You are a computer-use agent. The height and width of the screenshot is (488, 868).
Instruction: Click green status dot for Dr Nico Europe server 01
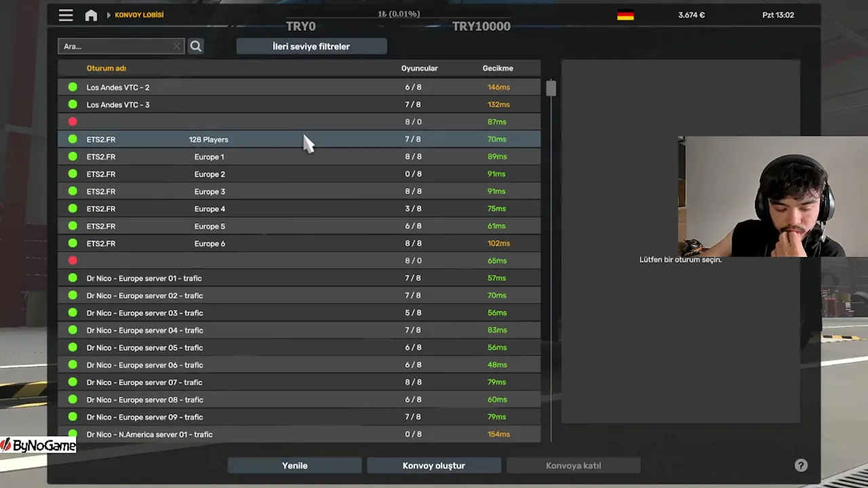pos(73,278)
